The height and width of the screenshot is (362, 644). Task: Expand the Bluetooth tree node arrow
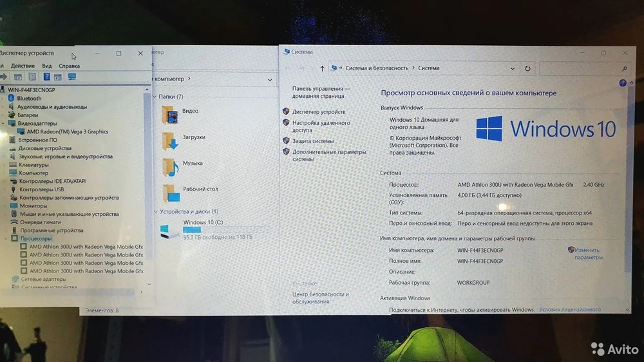click(x=3, y=98)
